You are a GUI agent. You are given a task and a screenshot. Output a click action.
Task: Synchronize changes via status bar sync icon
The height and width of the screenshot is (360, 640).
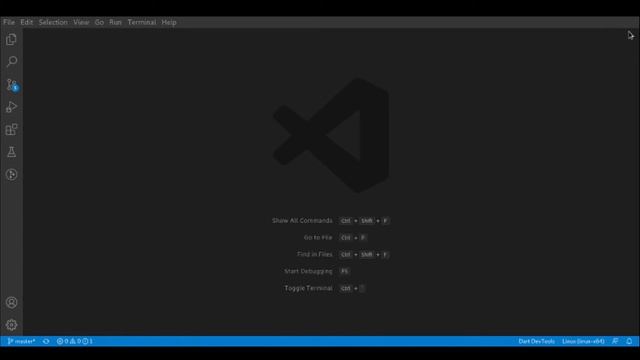(46, 341)
